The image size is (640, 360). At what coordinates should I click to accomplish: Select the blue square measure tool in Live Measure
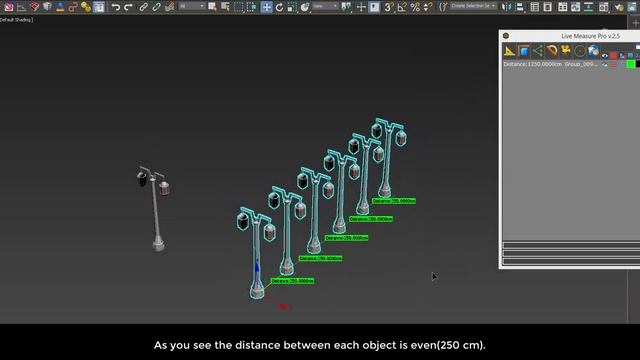[x=524, y=51]
